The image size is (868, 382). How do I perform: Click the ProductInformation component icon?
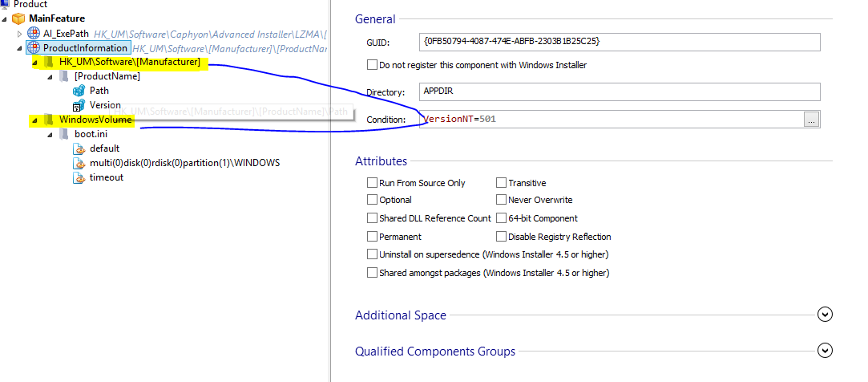[33, 48]
